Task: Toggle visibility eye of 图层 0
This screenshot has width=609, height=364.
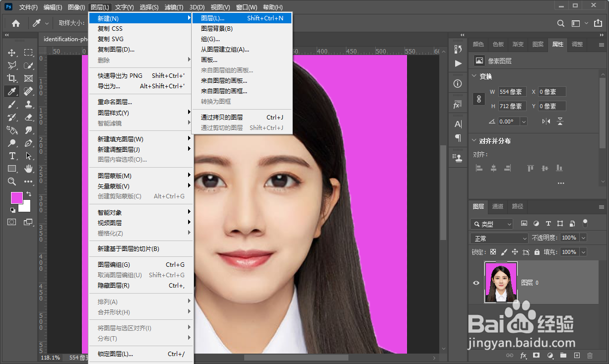Action: (476, 283)
